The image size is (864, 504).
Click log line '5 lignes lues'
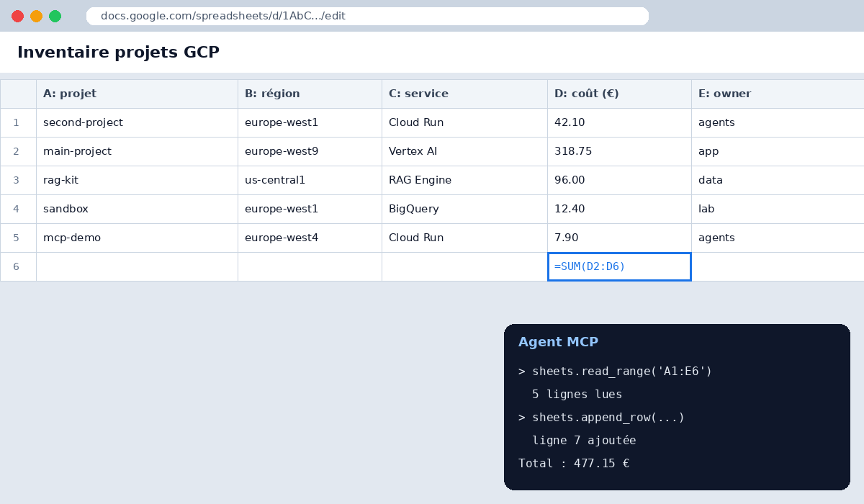pos(577,395)
